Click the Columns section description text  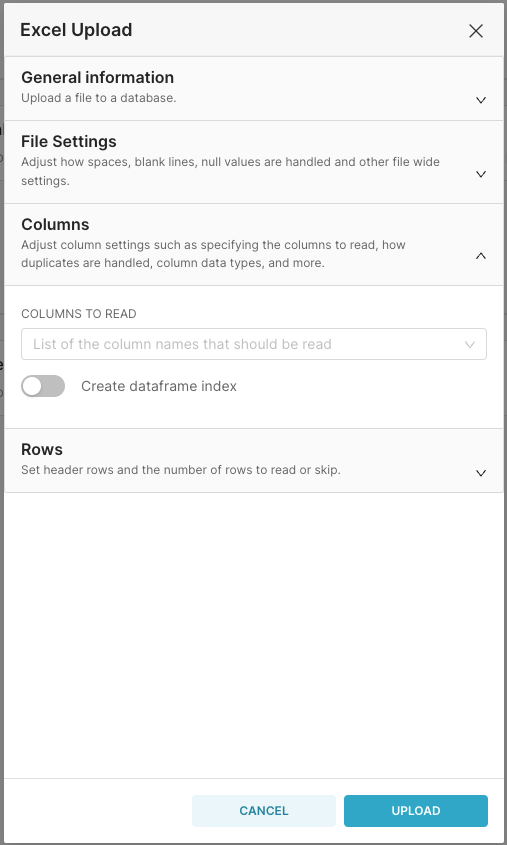pos(213,254)
